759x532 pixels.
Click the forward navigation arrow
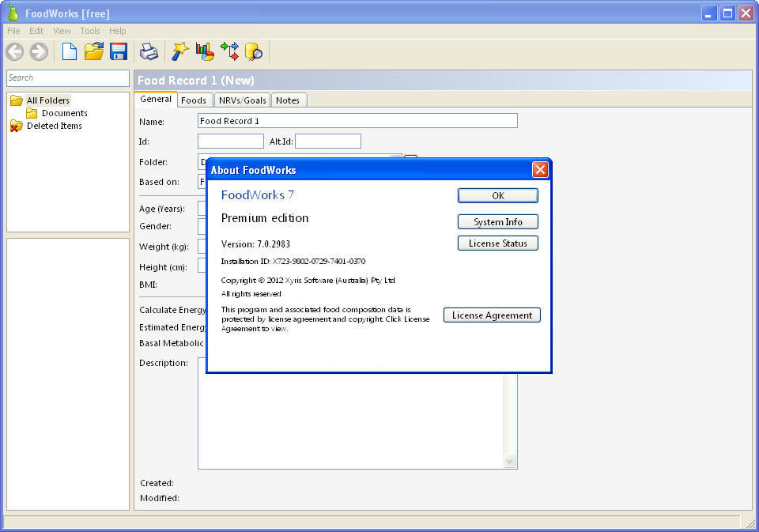tap(38, 51)
